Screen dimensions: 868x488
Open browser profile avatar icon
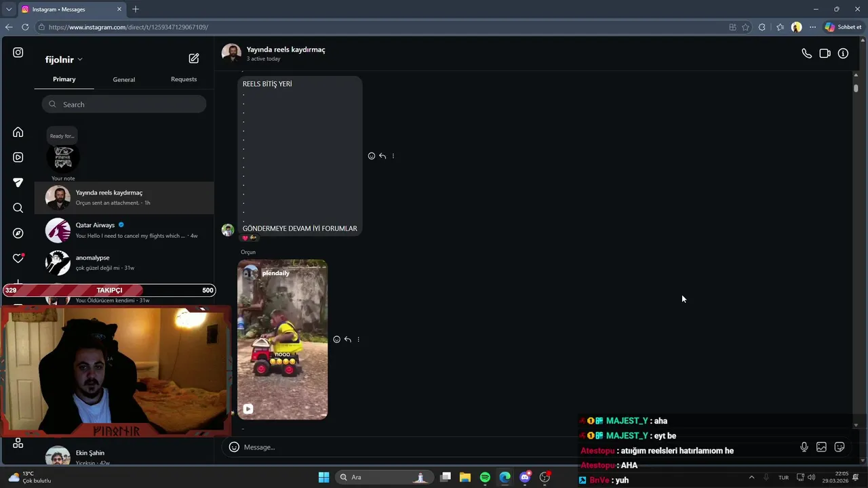click(x=796, y=27)
